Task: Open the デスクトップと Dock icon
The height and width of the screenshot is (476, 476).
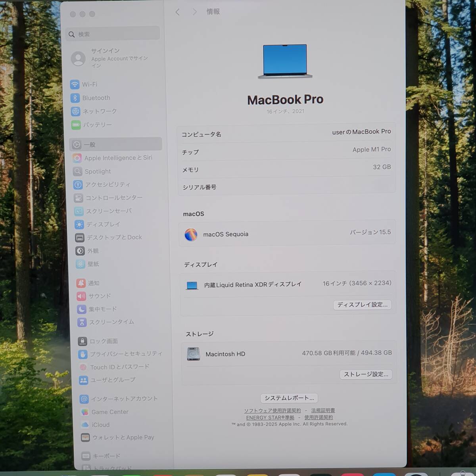Action: (79, 238)
